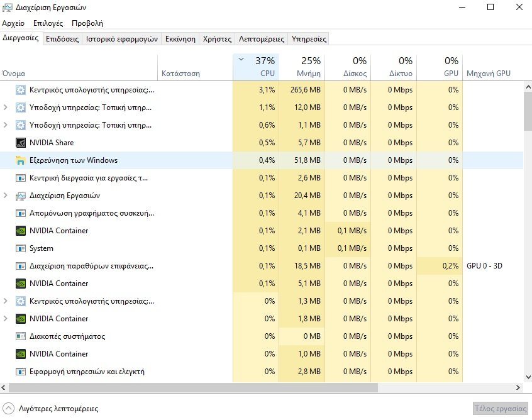The image size is (532, 420).
Task: Click the Διακοπές συστήματος icon
Action: [x=21, y=336]
